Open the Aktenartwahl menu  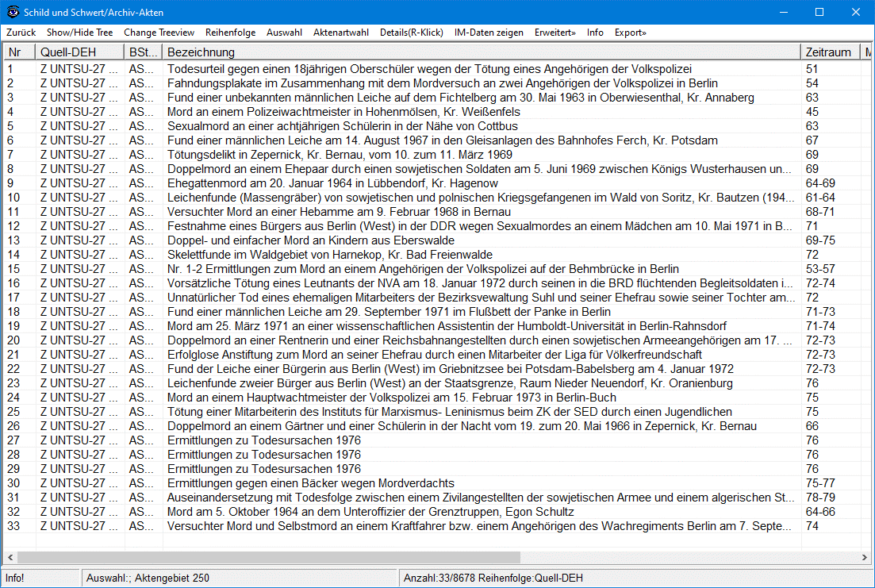tap(341, 33)
